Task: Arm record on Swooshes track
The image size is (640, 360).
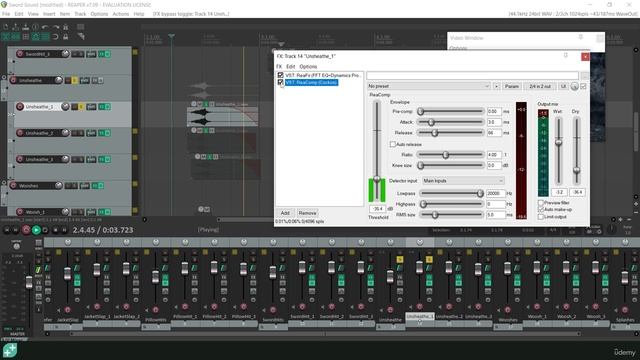Action: (x=13, y=186)
